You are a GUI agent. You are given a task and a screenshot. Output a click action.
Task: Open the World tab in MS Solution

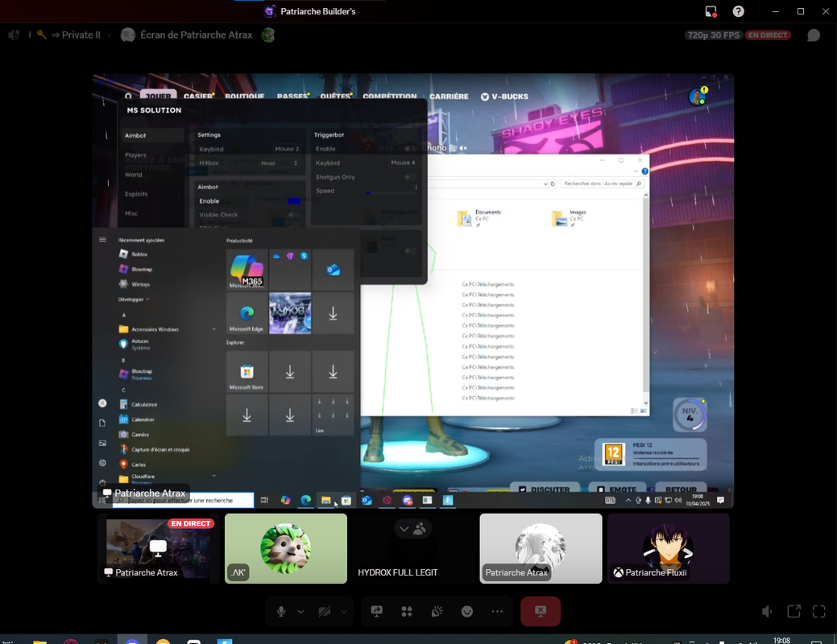tap(134, 175)
